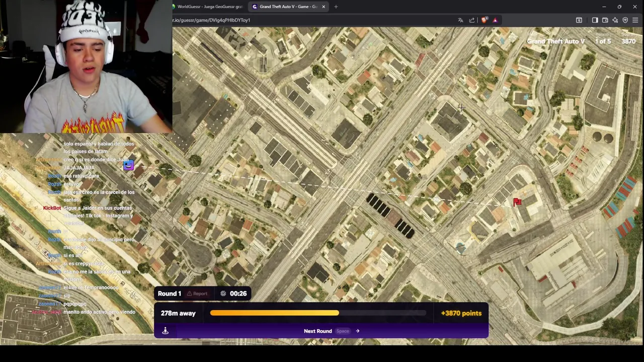This screenshot has width=644, height=362.
Task: Click the Round 1 label
Action: [170, 294]
